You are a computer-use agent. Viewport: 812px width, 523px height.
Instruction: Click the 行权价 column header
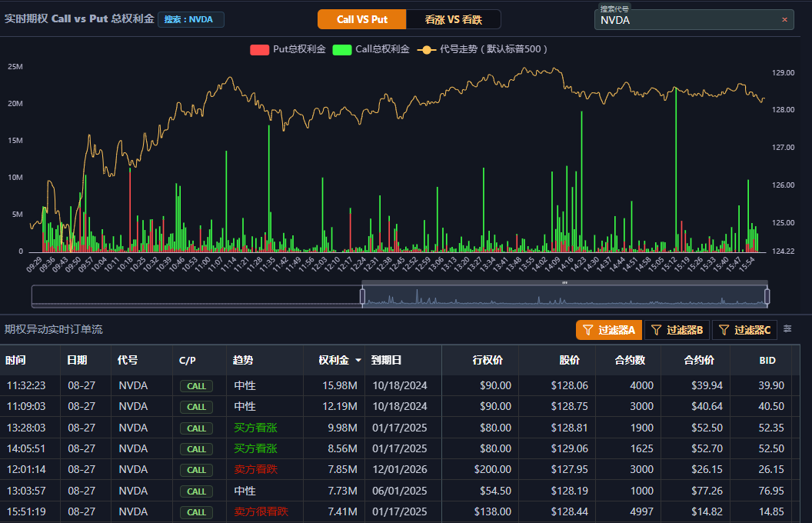pyautogui.click(x=488, y=361)
